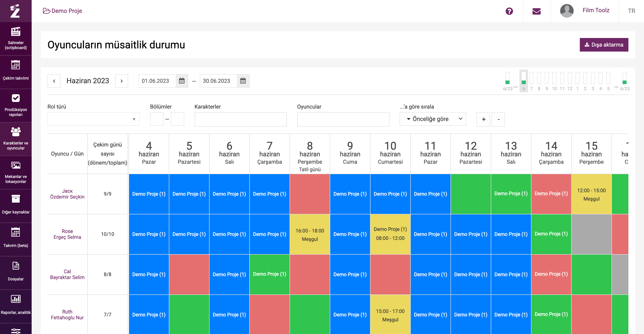Click Cal's red cell on 5 haziran
Viewport: 644px width, 334px height.
click(189, 274)
